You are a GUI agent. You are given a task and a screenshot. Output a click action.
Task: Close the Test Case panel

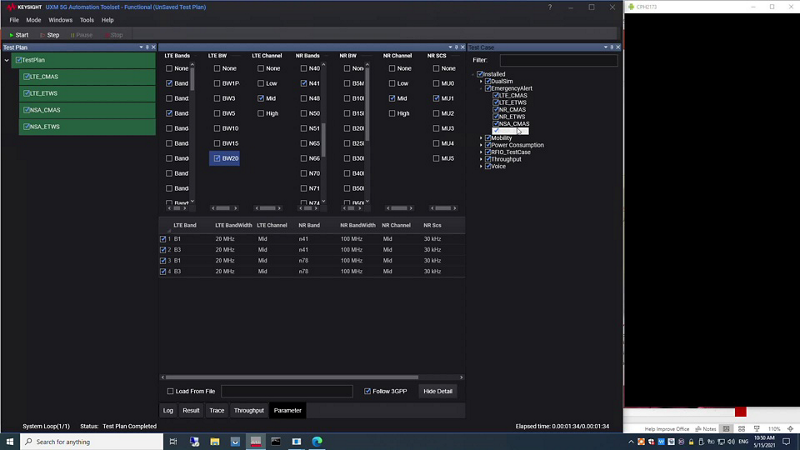(x=618, y=47)
